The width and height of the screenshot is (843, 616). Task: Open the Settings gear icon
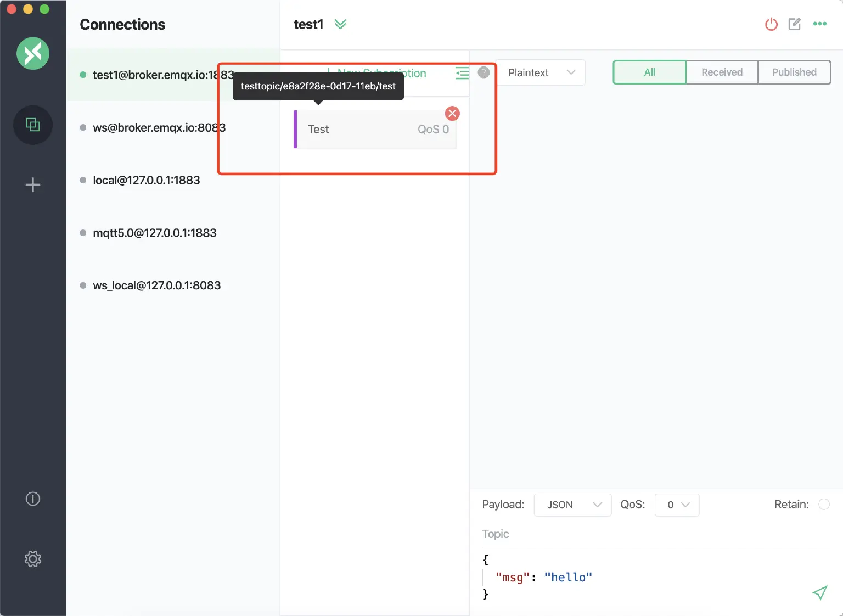(x=33, y=559)
